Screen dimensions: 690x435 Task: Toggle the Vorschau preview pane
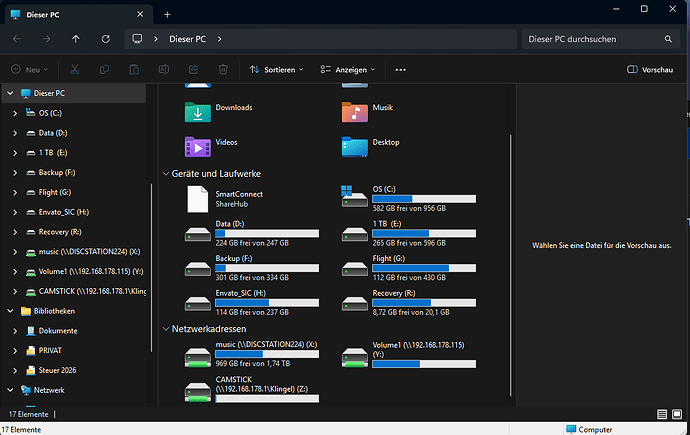coord(649,70)
